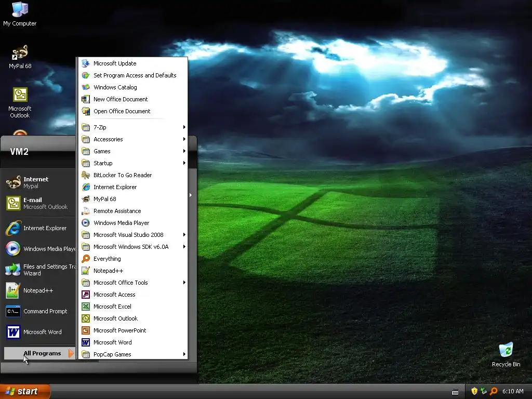Open Command Prompt from the Start menu

(39, 311)
